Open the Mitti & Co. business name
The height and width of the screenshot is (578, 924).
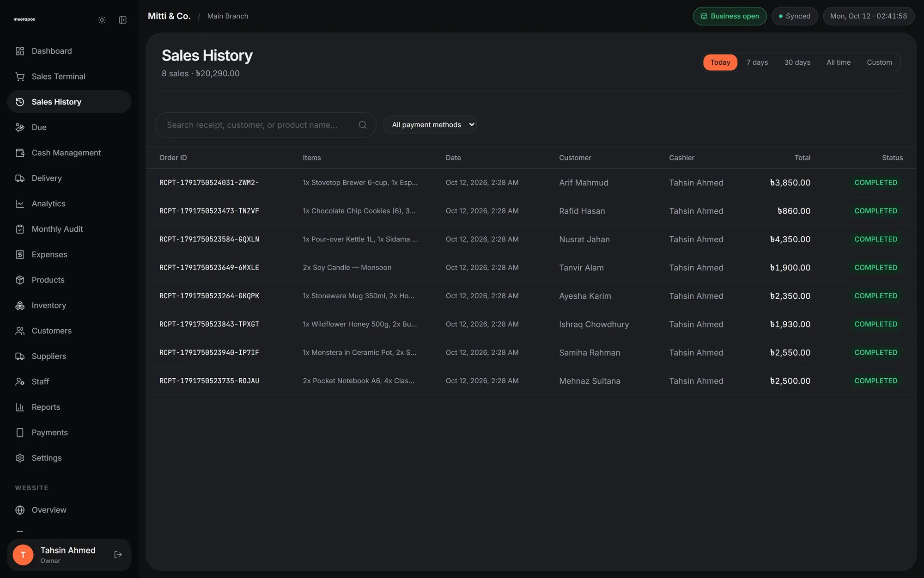169,16
